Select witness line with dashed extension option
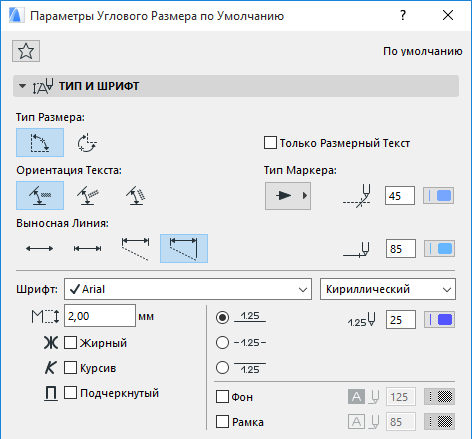This screenshot has width=472, height=439. (135, 248)
